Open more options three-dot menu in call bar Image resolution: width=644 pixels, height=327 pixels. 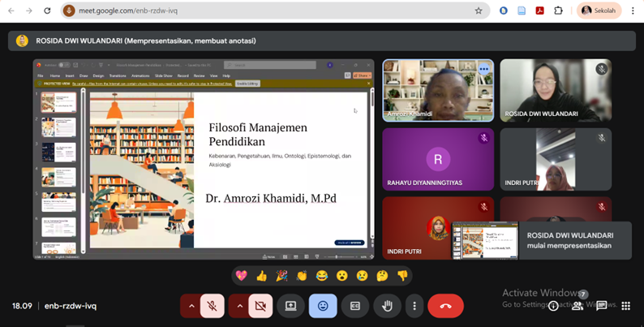[414, 306]
